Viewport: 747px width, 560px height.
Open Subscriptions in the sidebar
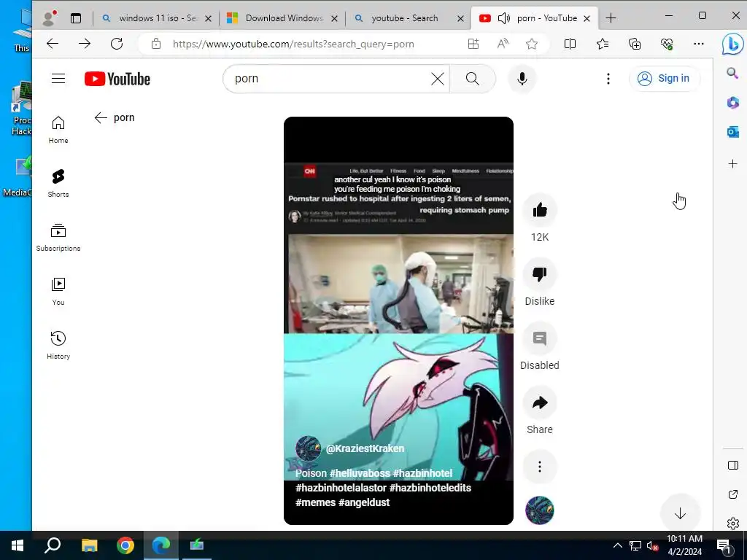tap(58, 237)
